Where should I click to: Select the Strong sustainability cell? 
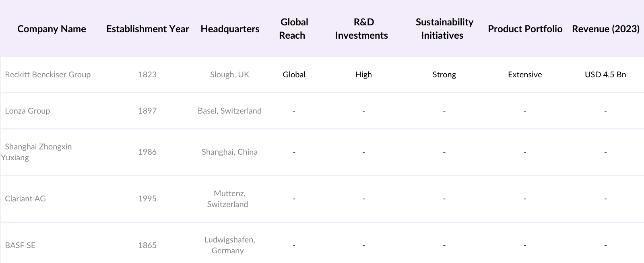[x=444, y=75]
